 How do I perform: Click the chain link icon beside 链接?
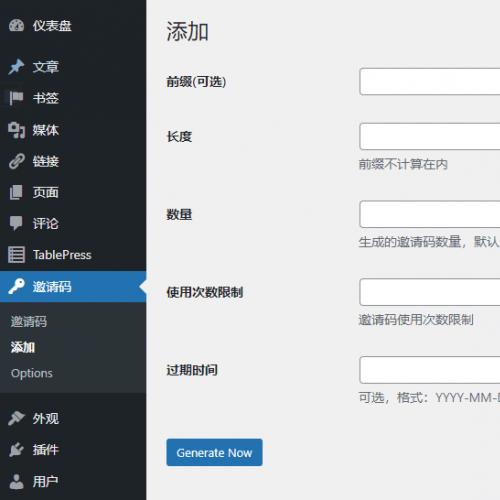click(16, 161)
